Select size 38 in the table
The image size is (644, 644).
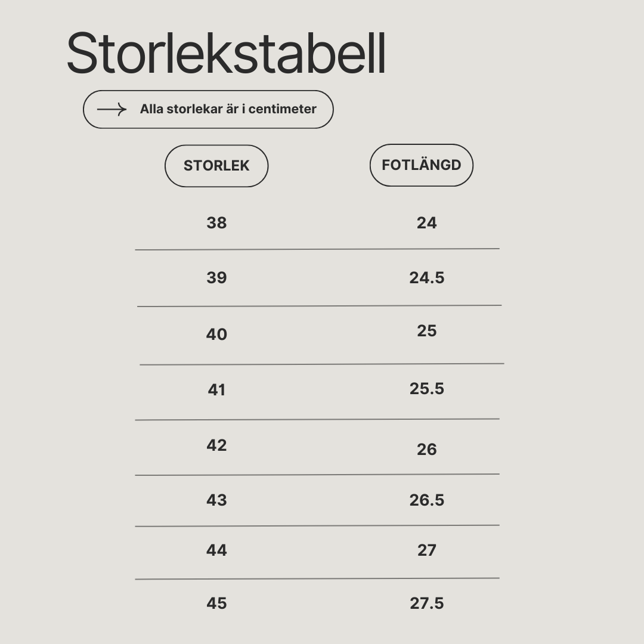pyautogui.click(x=216, y=223)
